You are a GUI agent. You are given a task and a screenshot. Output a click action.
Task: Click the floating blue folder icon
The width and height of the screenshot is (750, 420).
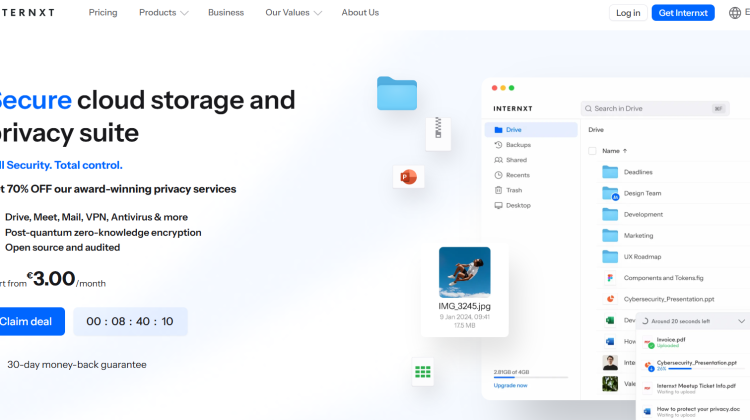397,94
